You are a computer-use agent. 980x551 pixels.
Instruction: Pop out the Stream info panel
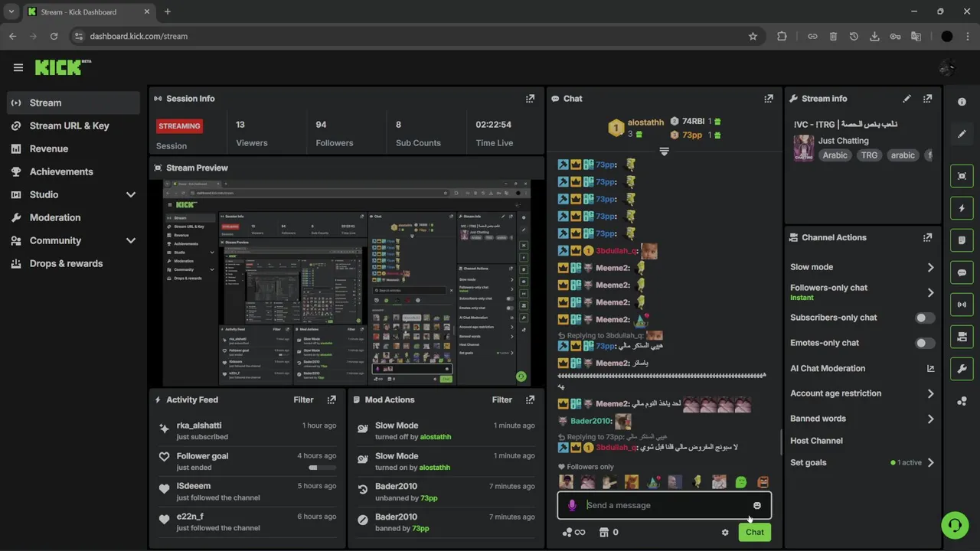pos(928,99)
